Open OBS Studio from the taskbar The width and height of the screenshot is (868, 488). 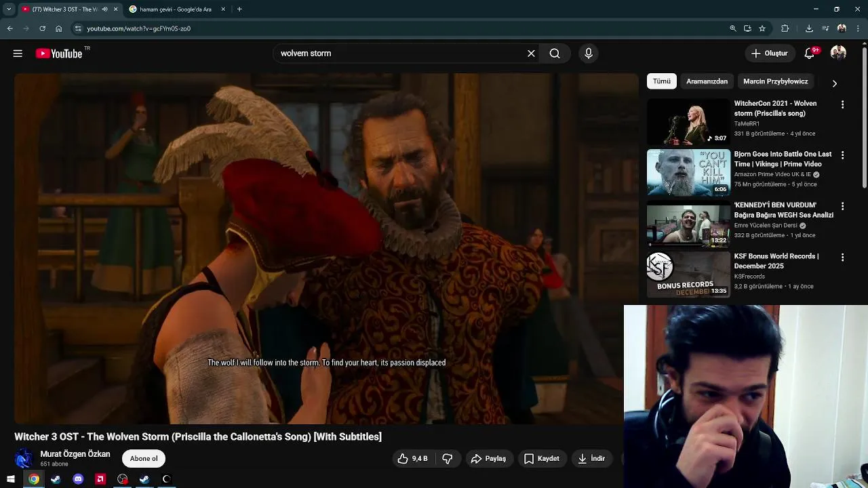pyautogui.click(x=122, y=479)
